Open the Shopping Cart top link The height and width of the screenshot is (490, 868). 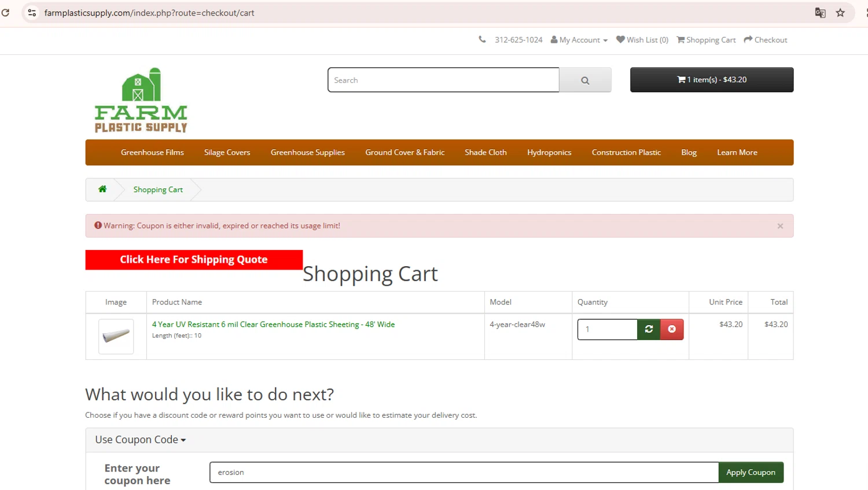click(706, 40)
